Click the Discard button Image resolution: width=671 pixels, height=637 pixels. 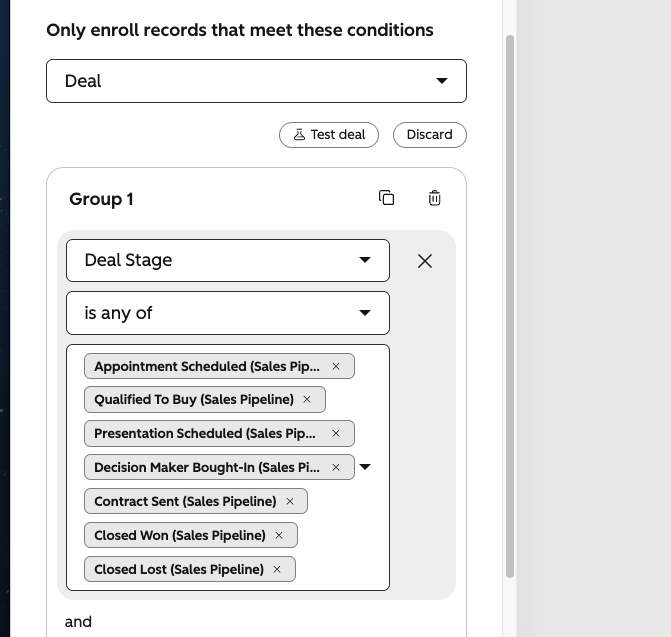430,135
